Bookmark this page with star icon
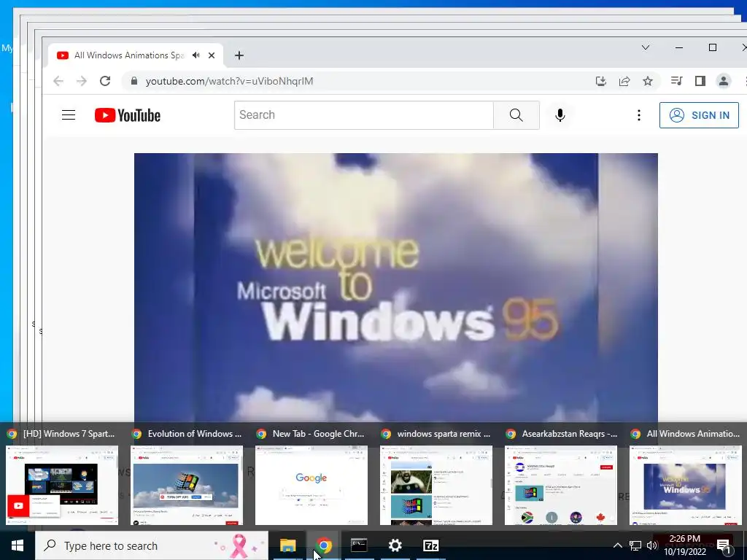747x560 pixels. tap(648, 81)
